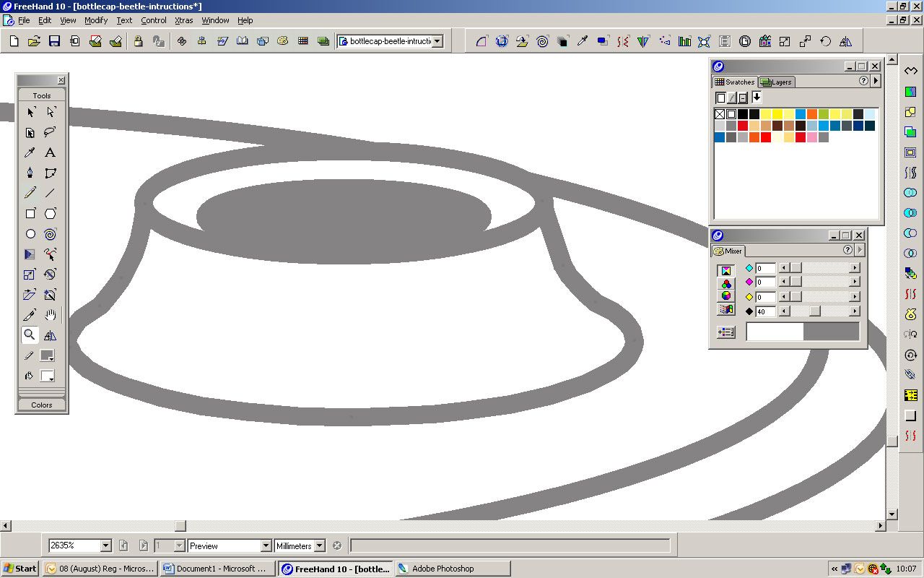Open the Xtras menu

tap(183, 20)
